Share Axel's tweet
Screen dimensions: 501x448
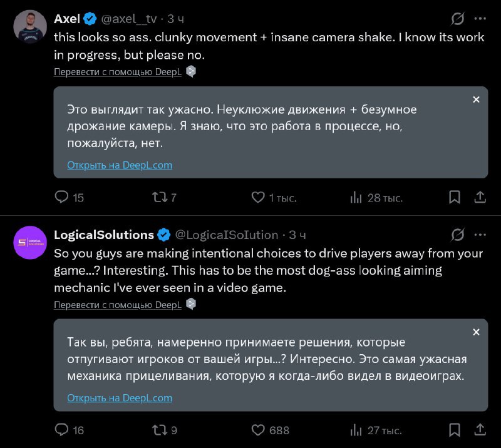coord(480,198)
